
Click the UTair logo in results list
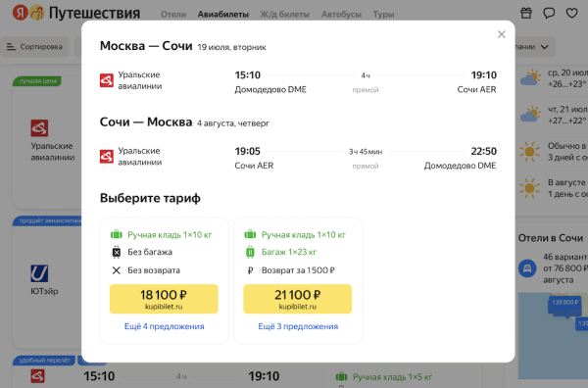tap(39, 273)
